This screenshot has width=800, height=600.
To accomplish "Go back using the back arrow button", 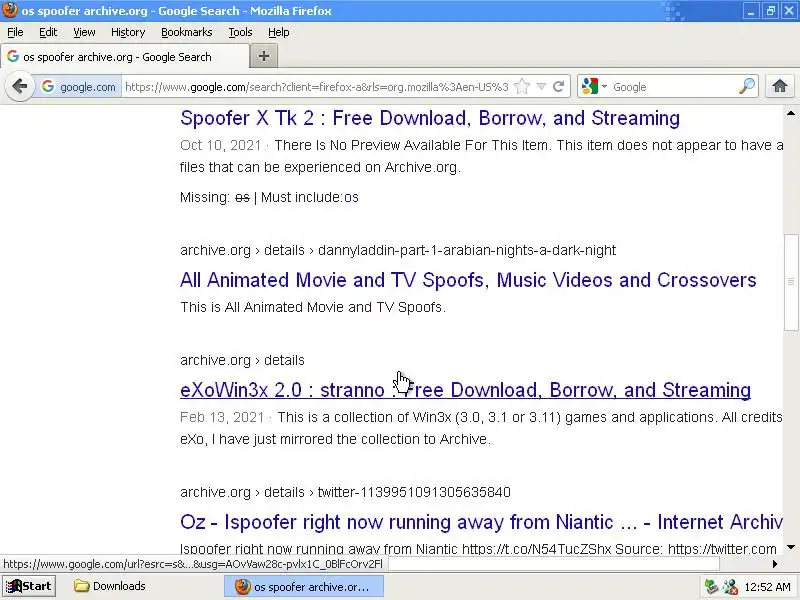I will coord(19,86).
